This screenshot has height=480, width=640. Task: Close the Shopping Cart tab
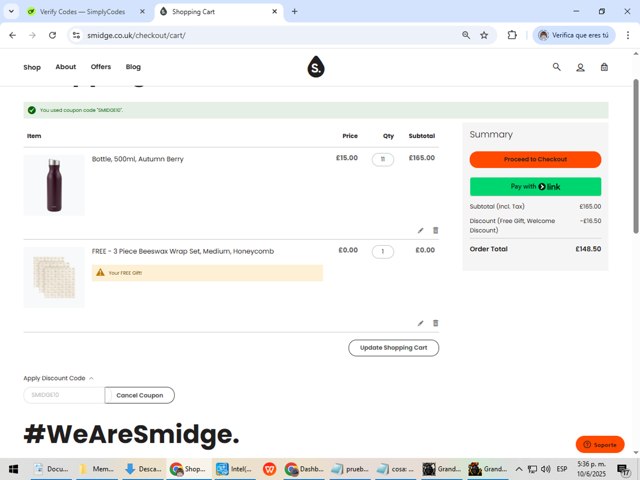coord(275,11)
